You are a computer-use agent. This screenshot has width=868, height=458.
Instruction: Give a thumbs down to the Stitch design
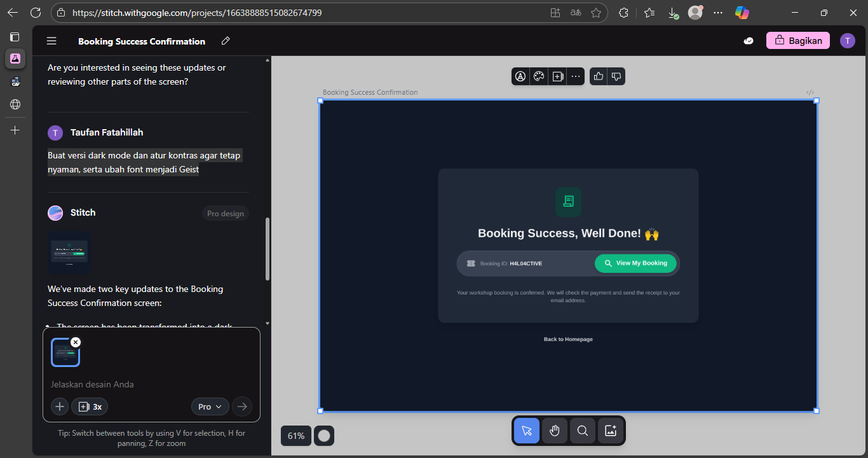point(616,76)
